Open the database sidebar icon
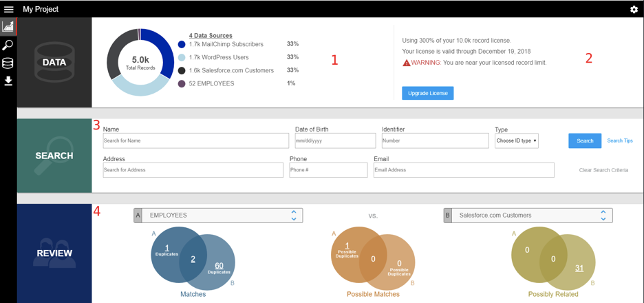This screenshot has height=303, width=644. point(8,63)
